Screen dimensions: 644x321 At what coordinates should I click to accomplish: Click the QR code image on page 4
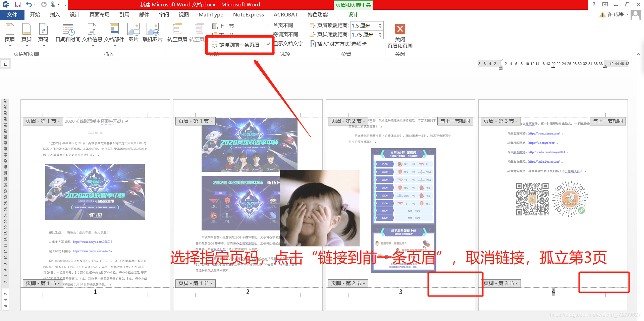point(532,199)
